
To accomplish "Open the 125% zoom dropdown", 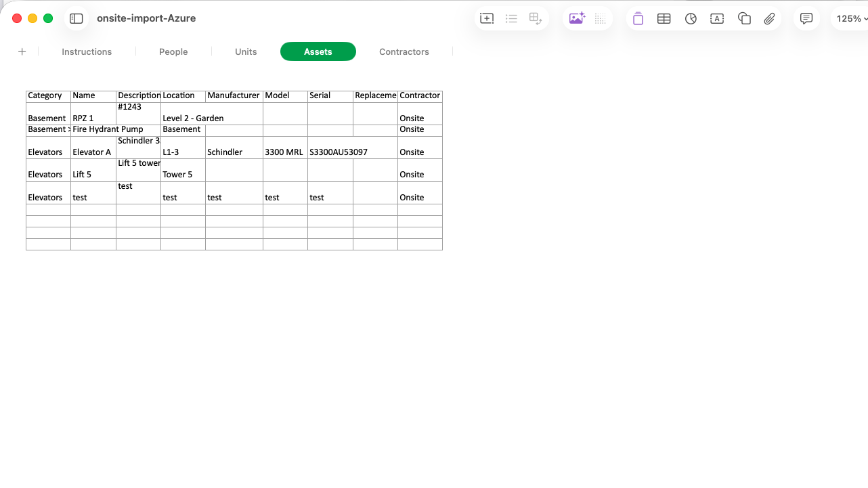I will coord(851,19).
